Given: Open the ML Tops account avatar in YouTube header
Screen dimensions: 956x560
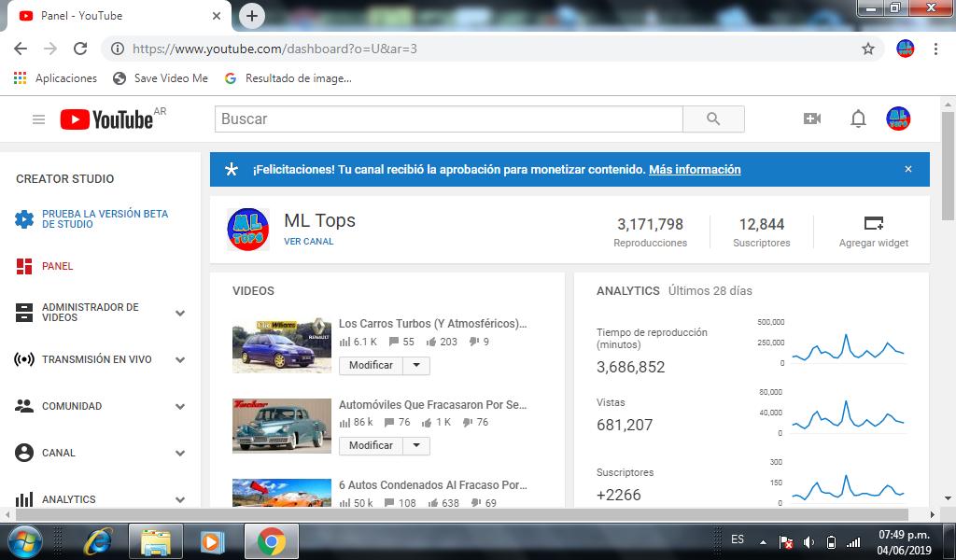Looking at the screenshot, I should [898, 119].
